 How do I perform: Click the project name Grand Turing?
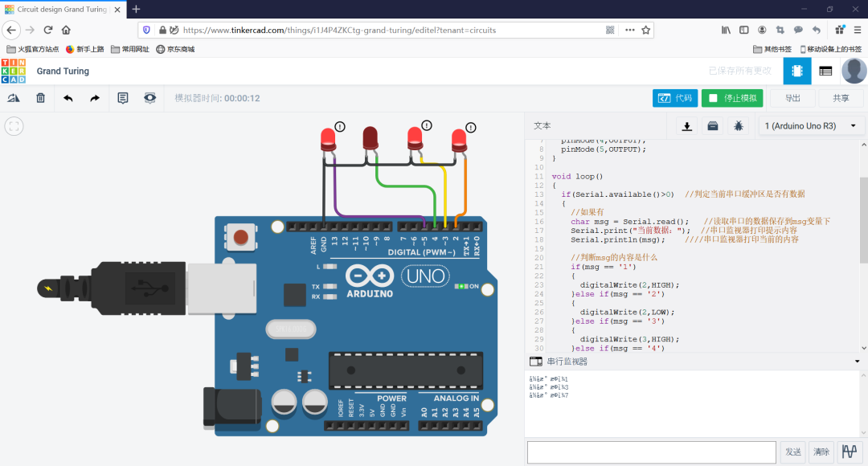pyautogui.click(x=63, y=71)
